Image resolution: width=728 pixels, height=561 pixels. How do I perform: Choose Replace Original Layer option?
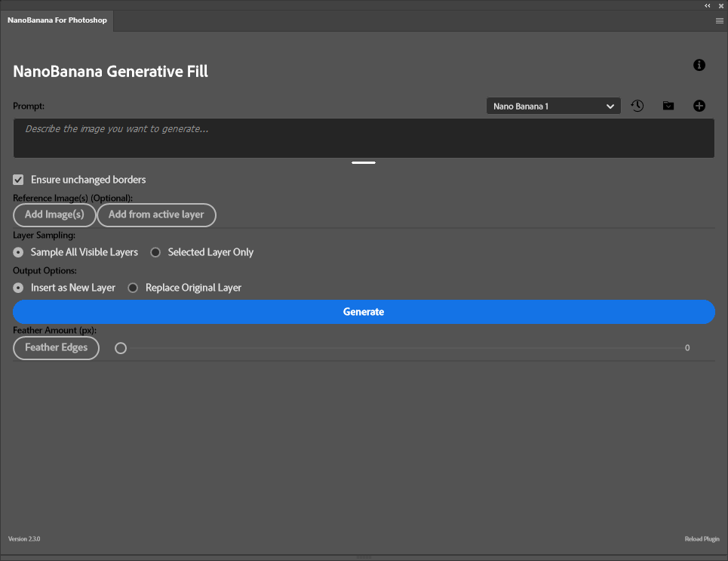(x=133, y=288)
